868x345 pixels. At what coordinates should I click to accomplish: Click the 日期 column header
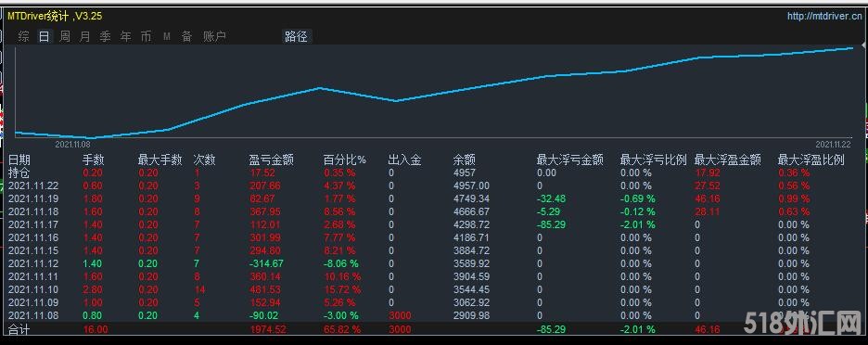click(x=19, y=160)
